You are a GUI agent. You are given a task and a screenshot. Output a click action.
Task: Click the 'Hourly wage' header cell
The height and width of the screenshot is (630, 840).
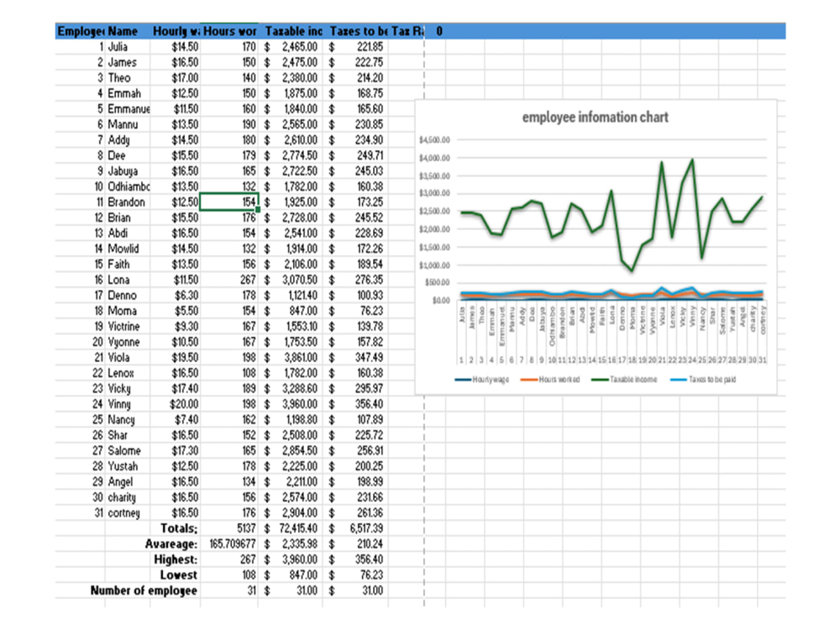(176, 31)
